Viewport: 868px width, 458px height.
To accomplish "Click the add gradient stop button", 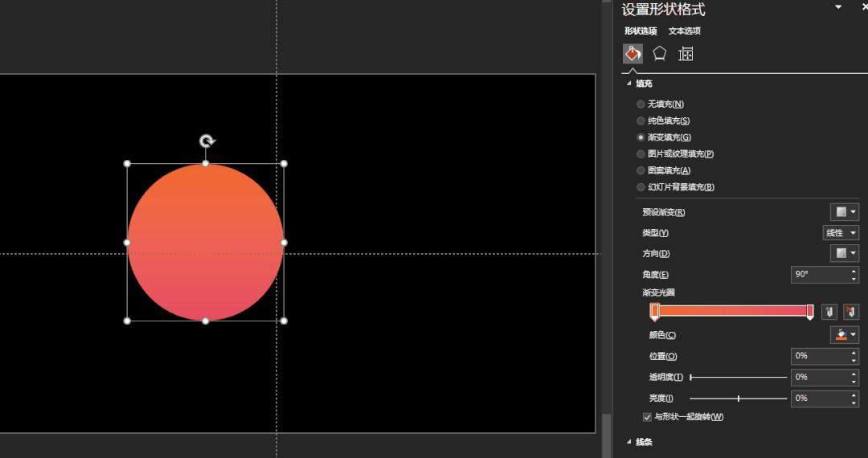I will point(829,312).
